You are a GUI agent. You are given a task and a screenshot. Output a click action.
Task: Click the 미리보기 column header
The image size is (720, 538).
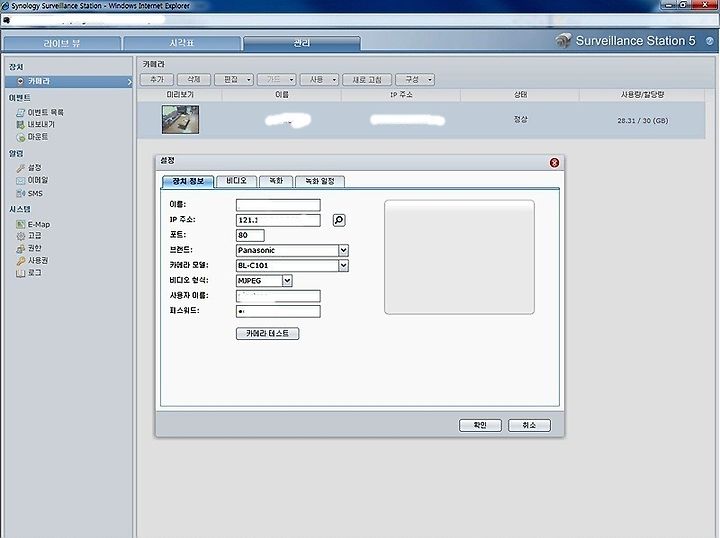coord(180,95)
